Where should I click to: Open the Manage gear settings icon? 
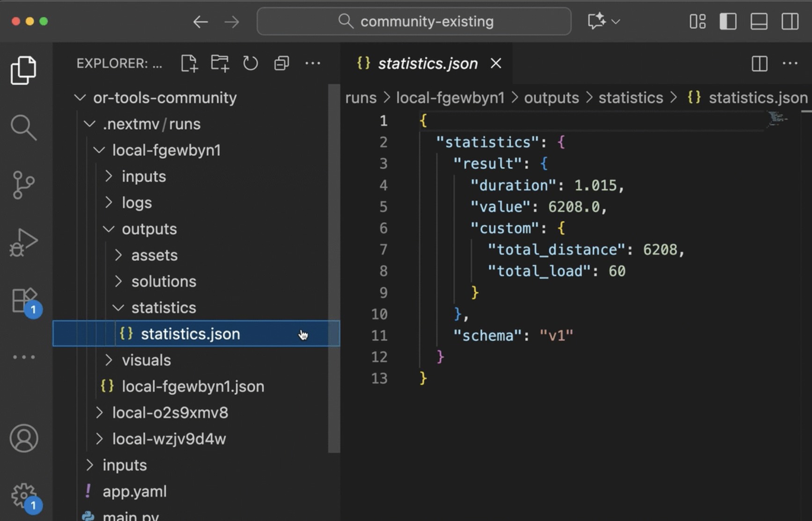25,498
